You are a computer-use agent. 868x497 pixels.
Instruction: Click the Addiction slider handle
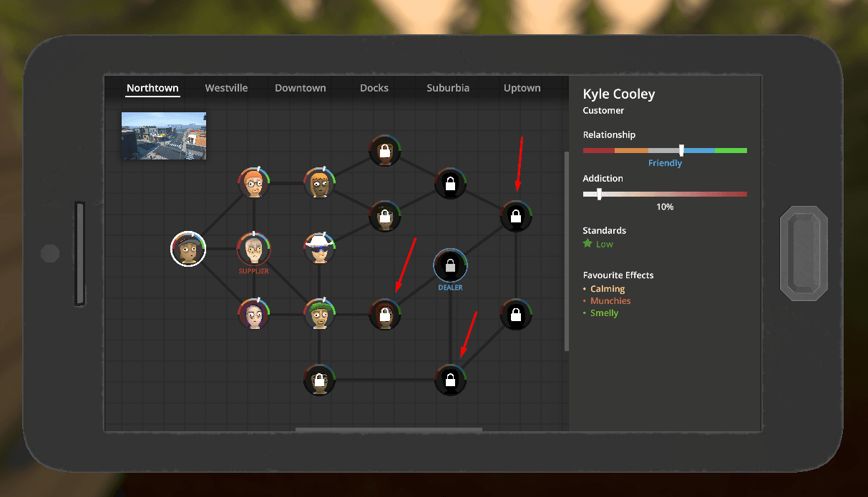pyautogui.click(x=599, y=194)
